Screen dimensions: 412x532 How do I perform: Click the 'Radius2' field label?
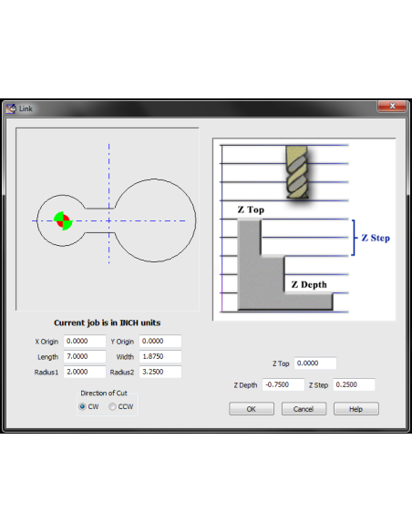pyautogui.click(x=122, y=373)
